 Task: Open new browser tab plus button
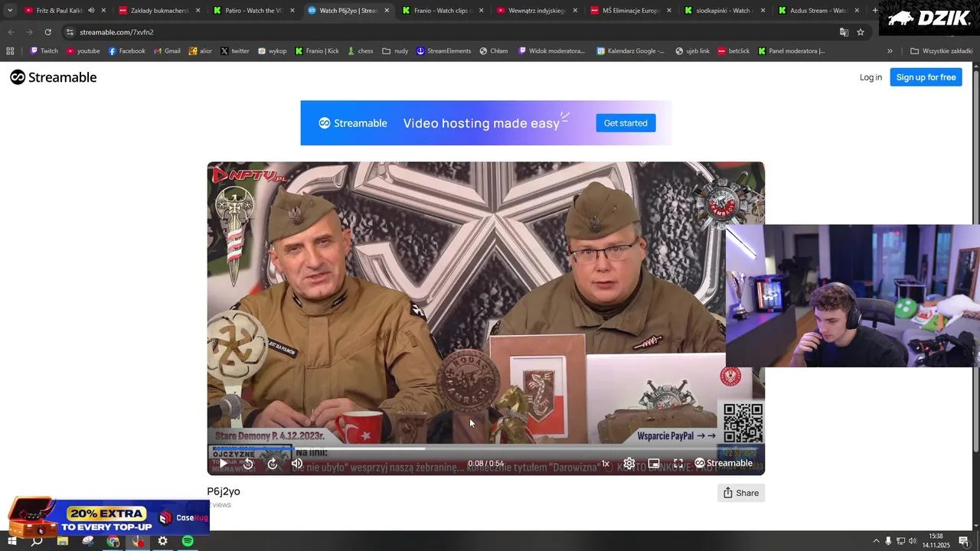875,11
